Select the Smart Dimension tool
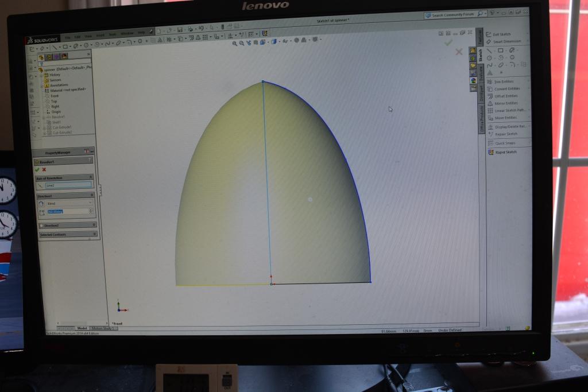This screenshot has height=392, width=588. (489, 42)
